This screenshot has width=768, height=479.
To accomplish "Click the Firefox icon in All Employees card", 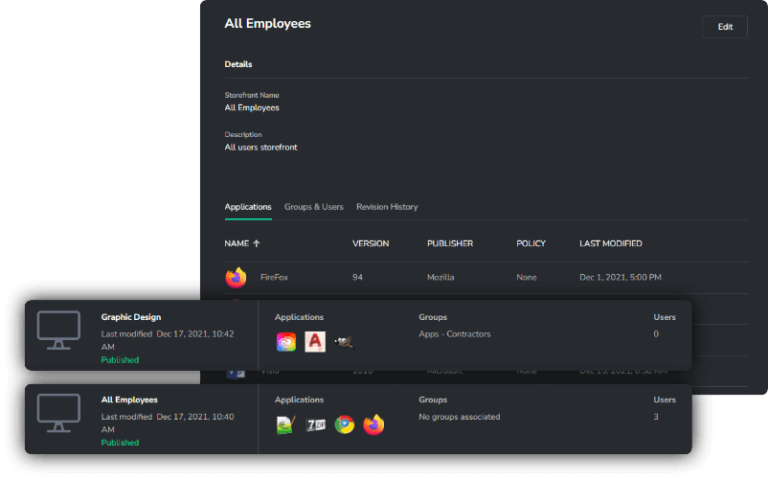I will 374,425.
